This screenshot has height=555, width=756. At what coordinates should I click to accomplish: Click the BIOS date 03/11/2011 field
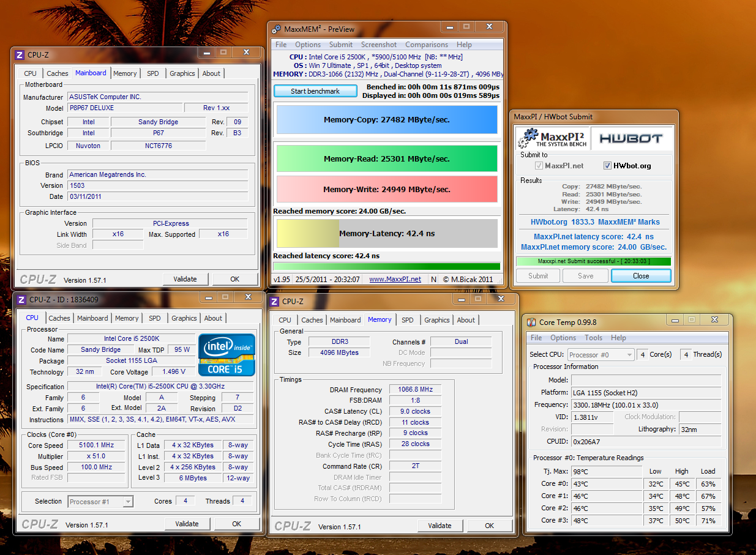tap(157, 196)
